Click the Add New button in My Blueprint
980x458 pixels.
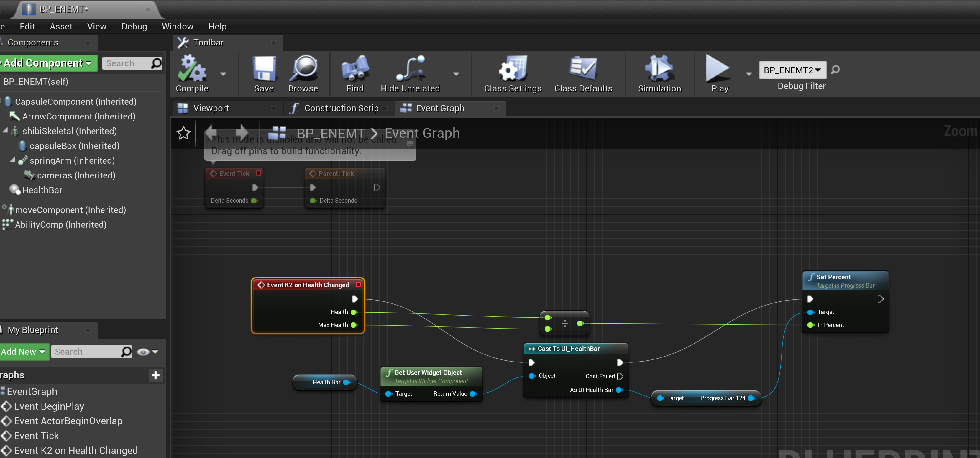pyautogui.click(x=21, y=352)
